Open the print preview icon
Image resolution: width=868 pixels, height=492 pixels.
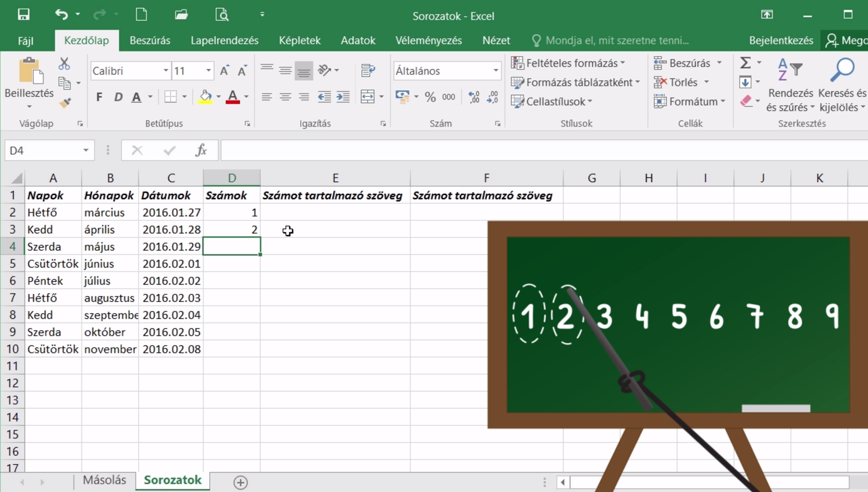(x=222, y=15)
